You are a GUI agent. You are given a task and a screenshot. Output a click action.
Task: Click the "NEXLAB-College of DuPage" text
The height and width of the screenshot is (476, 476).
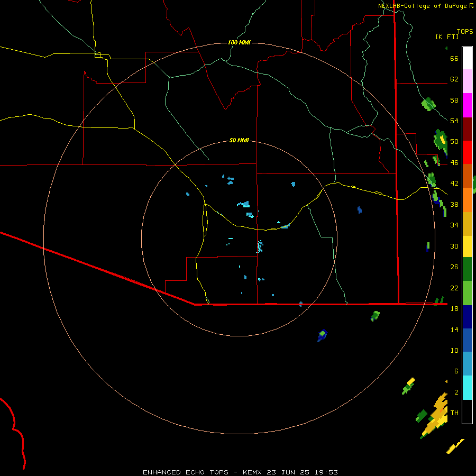[x=423, y=6]
